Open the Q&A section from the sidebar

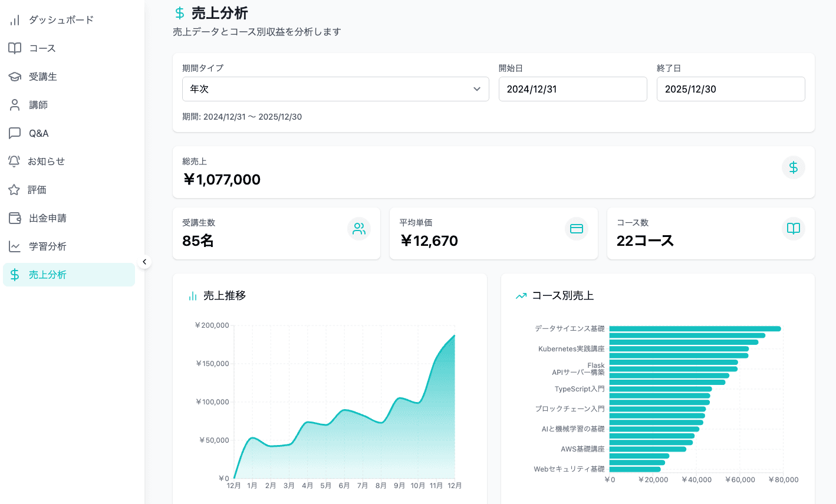tap(15, 133)
